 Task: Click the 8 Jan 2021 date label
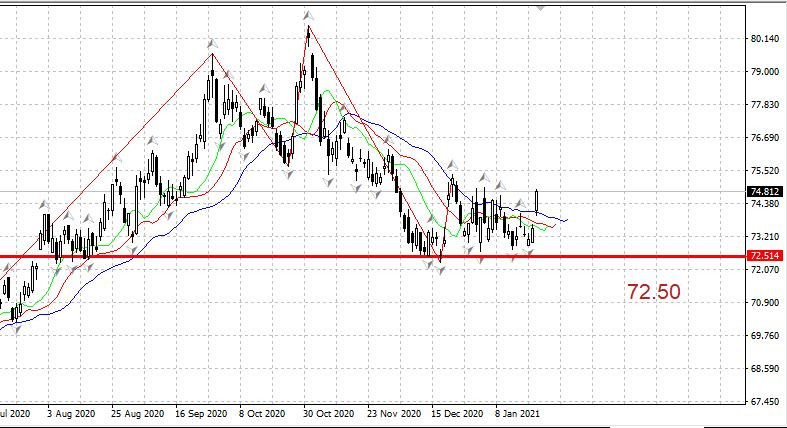pyautogui.click(x=517, y=414)
